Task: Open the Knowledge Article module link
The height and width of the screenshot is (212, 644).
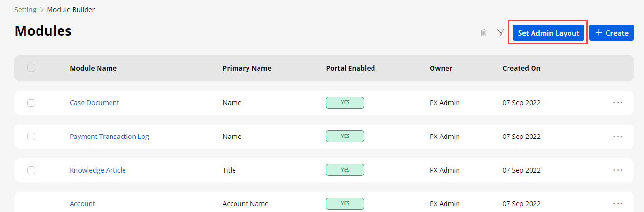Action: coord(98,170)
